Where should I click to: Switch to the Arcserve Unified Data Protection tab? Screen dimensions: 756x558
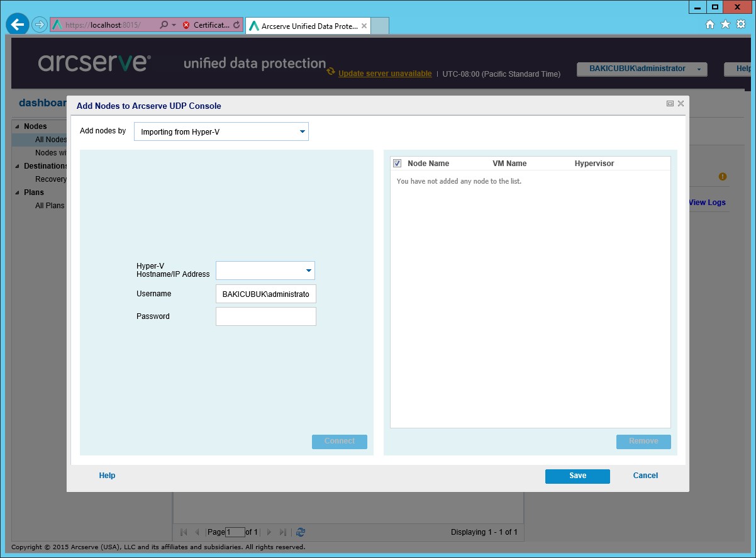point(308,26)
